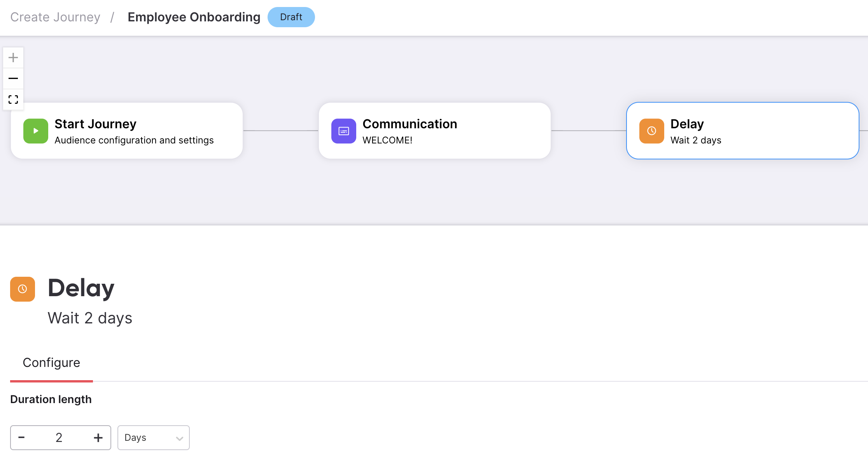The height and width of the screenshot is (461, 868).
Task: Click the large orange Delay panel icon
Action: tap(23, 289)
